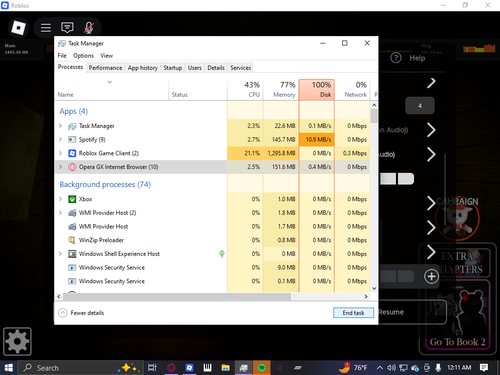
Task: Expand the Task Manager process row
Action: pos(60,126)
